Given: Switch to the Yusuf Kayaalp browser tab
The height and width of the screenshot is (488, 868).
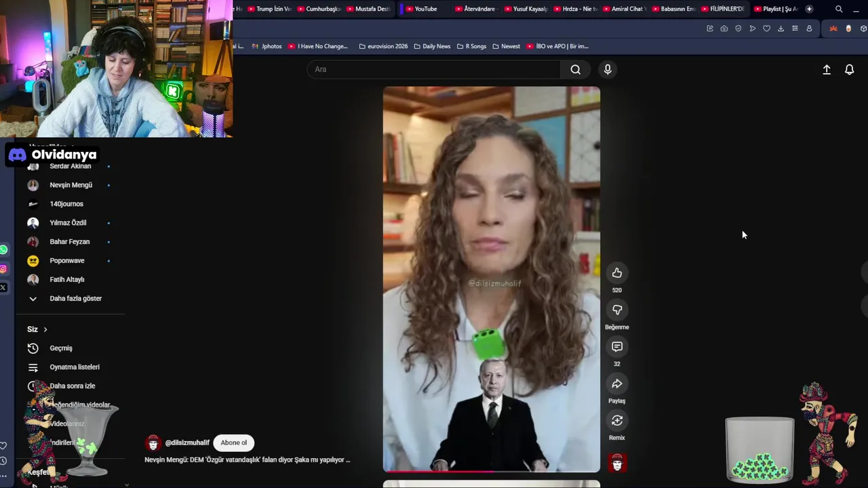Looking at the screenshot, I should click(526, 9).
